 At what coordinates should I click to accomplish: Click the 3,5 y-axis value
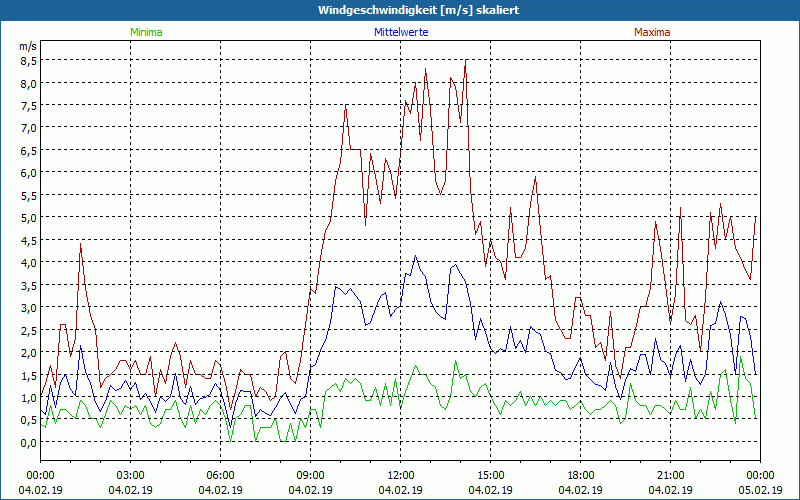[29, 285]
